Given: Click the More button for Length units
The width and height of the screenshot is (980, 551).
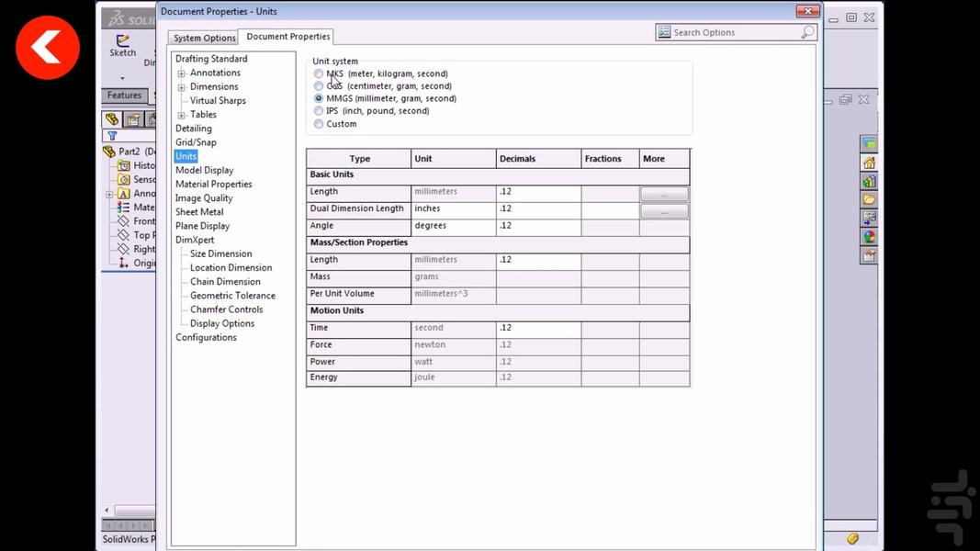Looking at the screenshot, I should 664,193.
